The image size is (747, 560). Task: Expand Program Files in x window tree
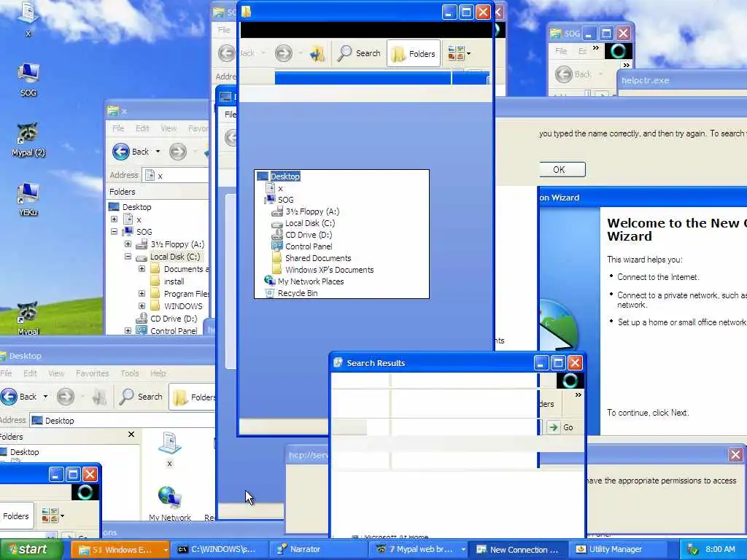(142, 293)
